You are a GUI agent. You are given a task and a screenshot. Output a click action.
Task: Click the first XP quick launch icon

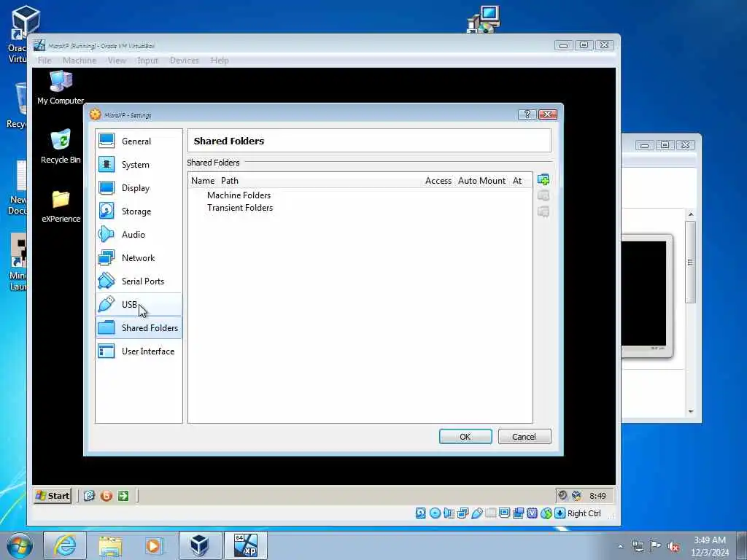click(x=89, y=496)
